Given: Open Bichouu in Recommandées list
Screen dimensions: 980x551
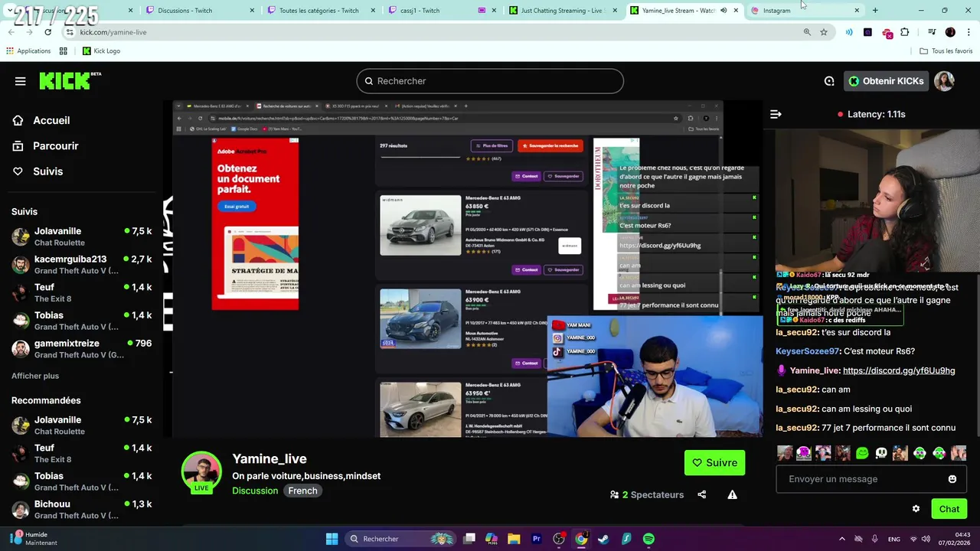Looking at the screenshot, I should (x=82, y=510).
